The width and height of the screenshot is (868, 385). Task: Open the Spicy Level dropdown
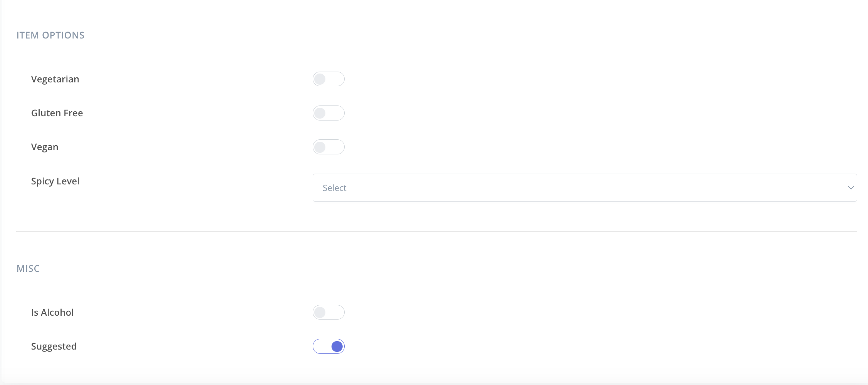click(584, 187)
